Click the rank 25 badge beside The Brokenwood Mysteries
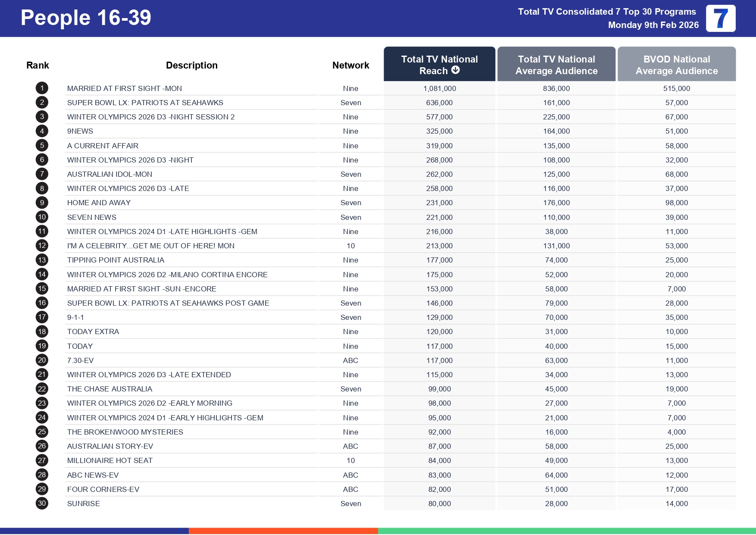This screenshot has width=756, height=535. pos(42,432)
